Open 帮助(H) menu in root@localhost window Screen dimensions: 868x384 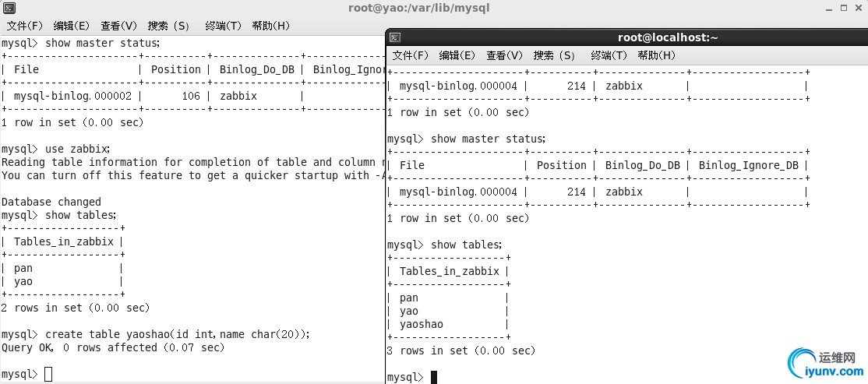(657, 55)
